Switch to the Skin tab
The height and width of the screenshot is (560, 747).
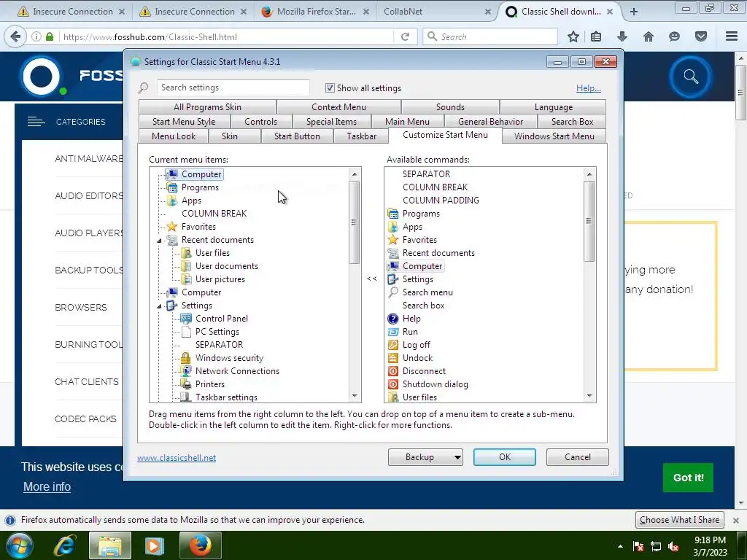(x=230, y=136)
